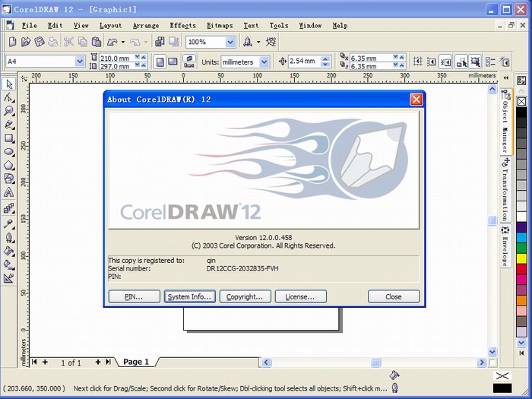This screenshot has height=399, width=532.
Task: Pick the red palette swatch
Action: (x=521, y=269)
